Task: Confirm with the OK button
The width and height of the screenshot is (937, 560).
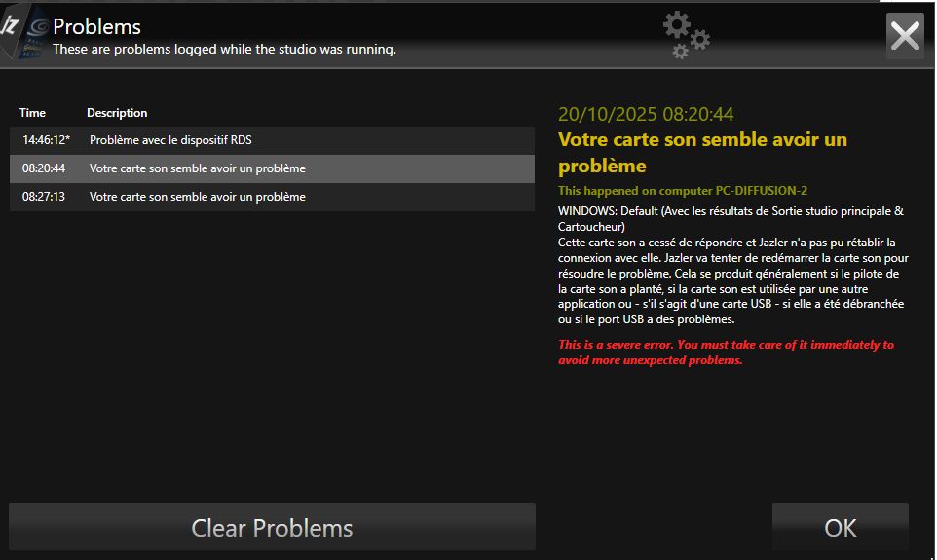Action: pos(840,527)
